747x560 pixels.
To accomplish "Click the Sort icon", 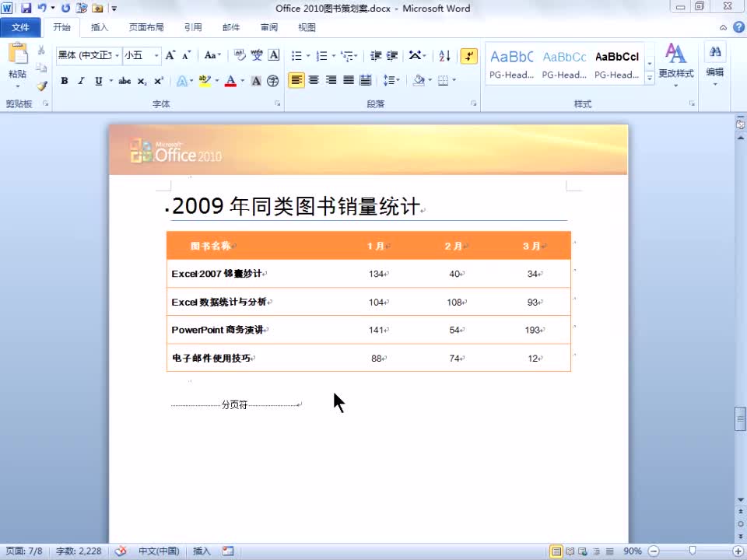I will click(x=444, y=56).
